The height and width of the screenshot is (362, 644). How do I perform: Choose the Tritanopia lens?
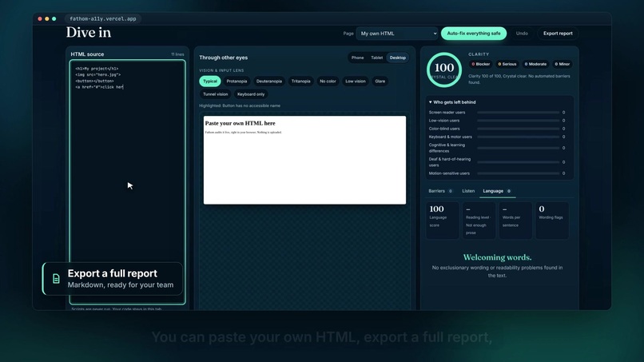pyautogui.click(x=300, y=82)
